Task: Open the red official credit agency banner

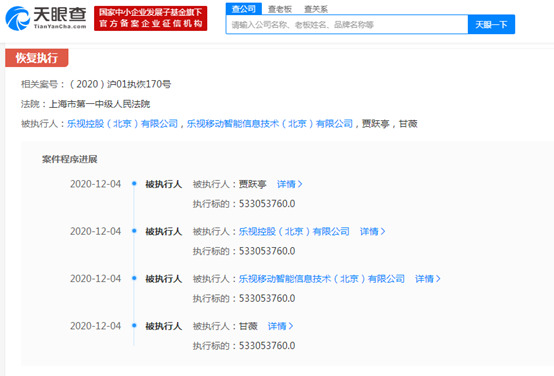Action: tap(151, 18)
